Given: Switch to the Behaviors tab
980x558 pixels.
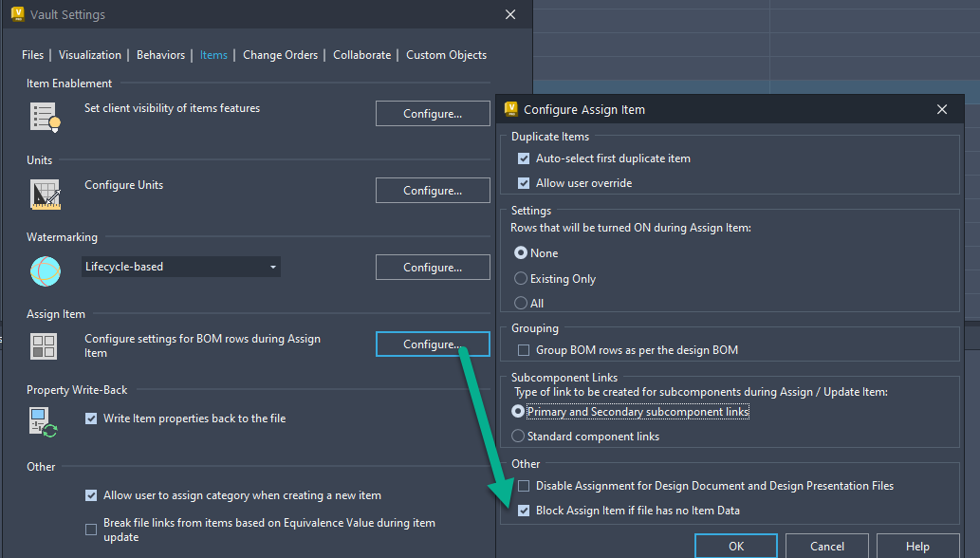Looking at the screenshot, I should 160,54.
